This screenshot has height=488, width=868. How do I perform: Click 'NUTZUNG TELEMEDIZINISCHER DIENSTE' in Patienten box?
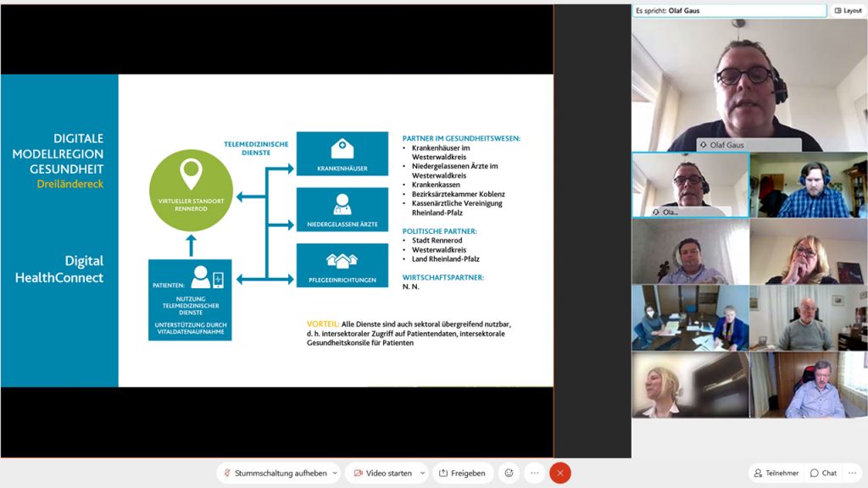coord(191,306)
